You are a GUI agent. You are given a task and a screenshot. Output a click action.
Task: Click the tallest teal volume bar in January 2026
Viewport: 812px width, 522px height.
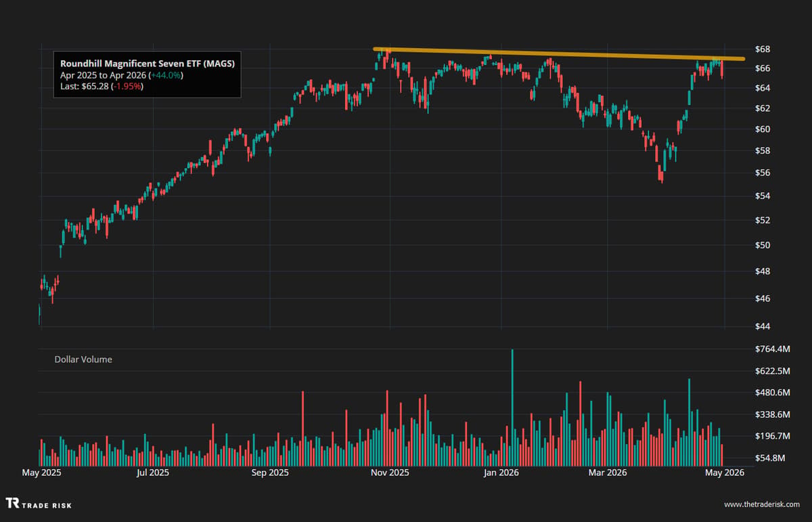pos(512,408)
